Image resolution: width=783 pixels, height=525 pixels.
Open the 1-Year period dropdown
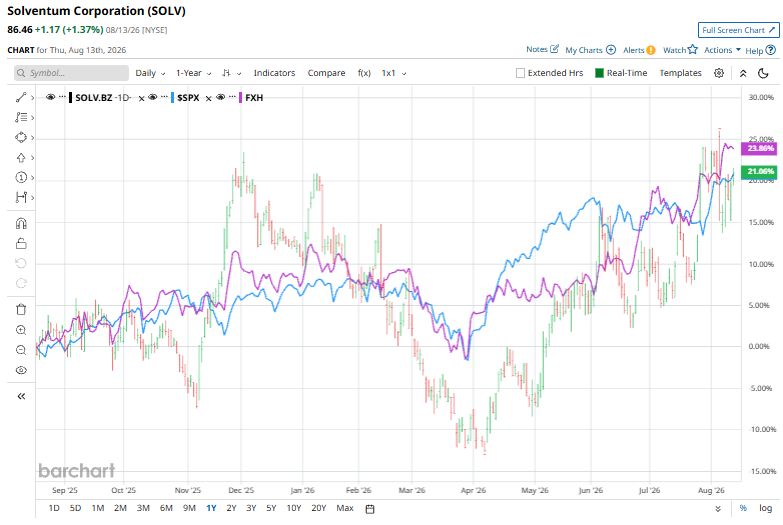193,73
